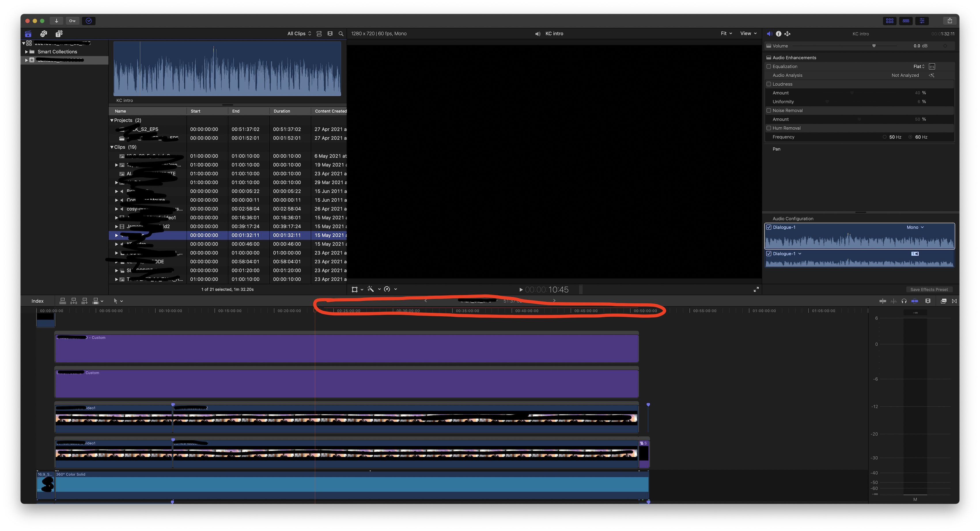This screenshot has height=531, width=980.
Task: Toggle the audio skimming headphones icon
Action: pos(904,301)
